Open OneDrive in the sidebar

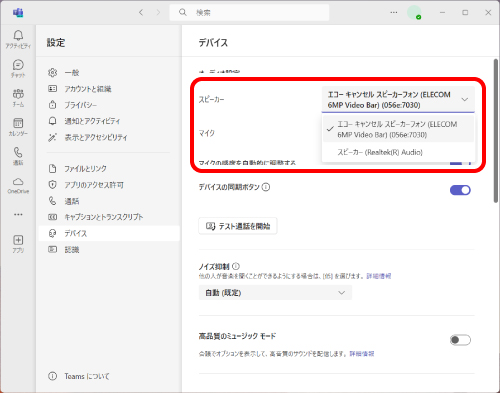pos(18,185)
